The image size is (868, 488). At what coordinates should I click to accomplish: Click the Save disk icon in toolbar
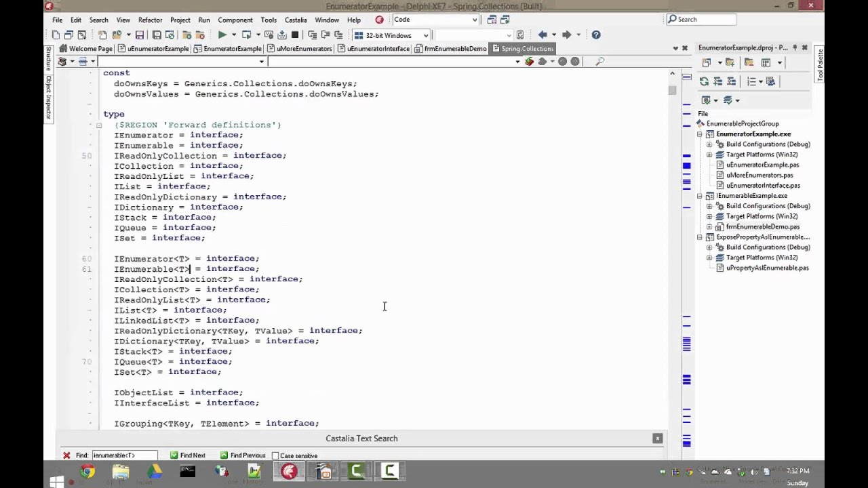point(139,35)
